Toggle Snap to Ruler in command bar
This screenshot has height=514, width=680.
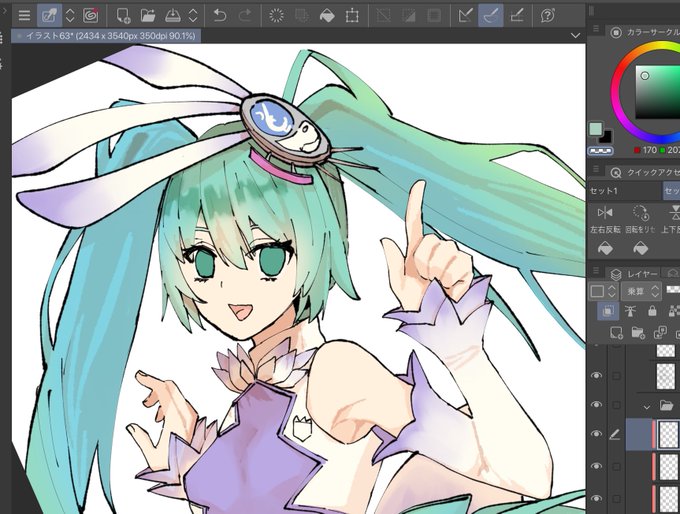click(466, 16)
